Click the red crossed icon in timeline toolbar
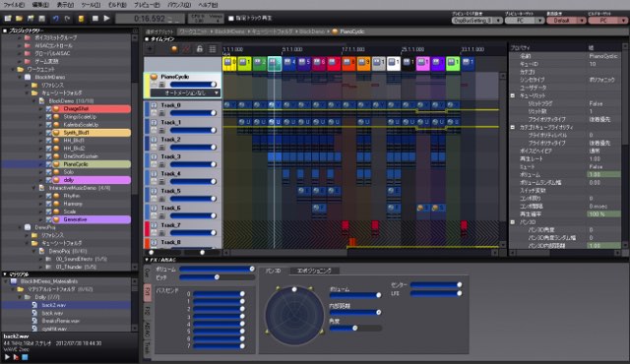630x364 pixels. [x=186, y=49]
